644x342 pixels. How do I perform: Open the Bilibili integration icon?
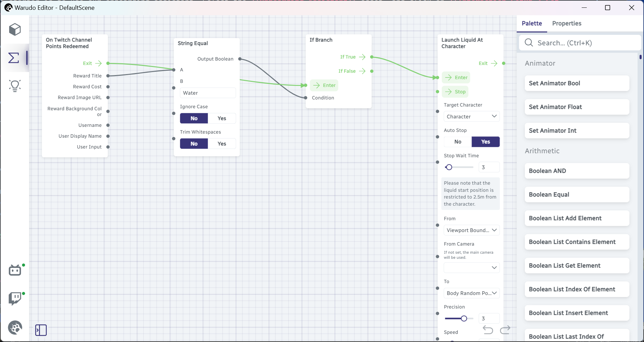15,270
